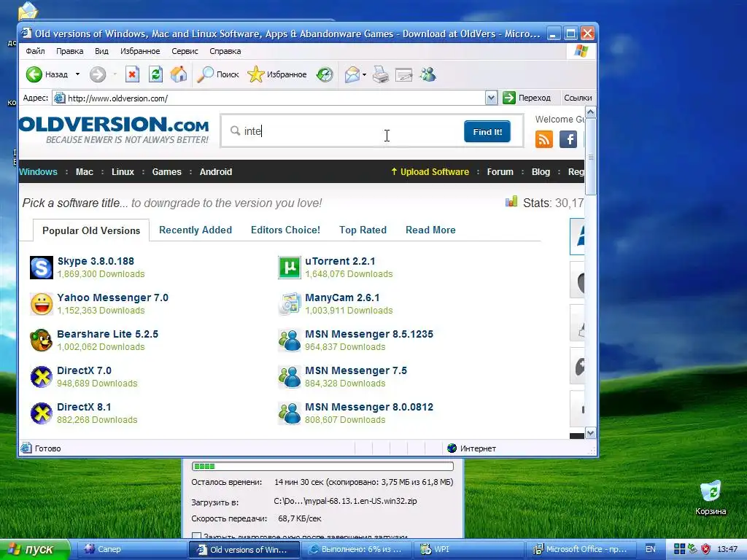Switch to WPI taskbar item

click(469, 549)
